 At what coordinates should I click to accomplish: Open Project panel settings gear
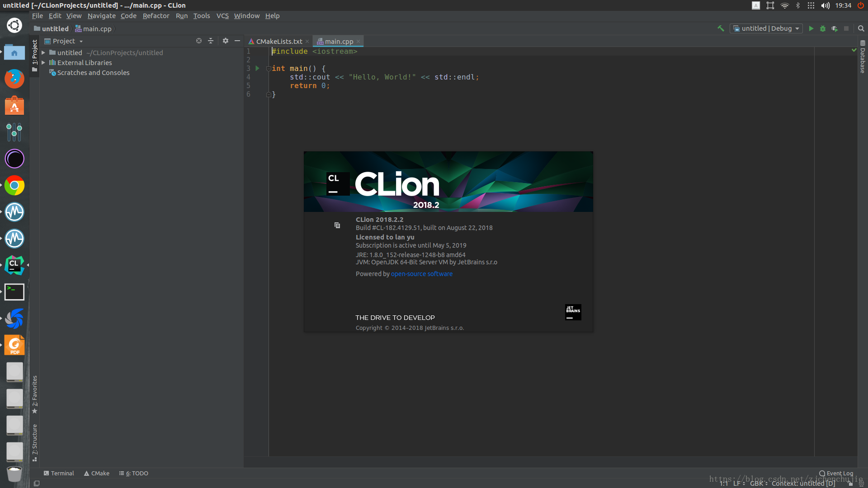(226, 41)
